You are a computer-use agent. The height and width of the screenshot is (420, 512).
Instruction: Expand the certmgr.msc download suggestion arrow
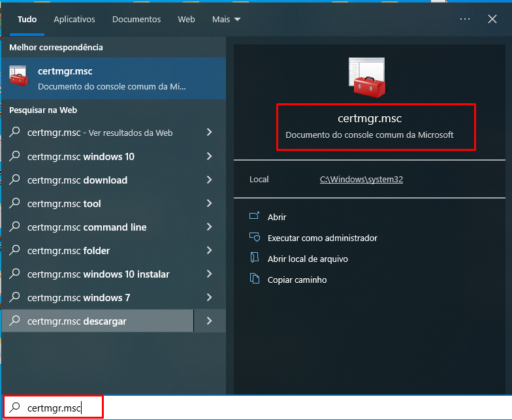tap(210, 180)
